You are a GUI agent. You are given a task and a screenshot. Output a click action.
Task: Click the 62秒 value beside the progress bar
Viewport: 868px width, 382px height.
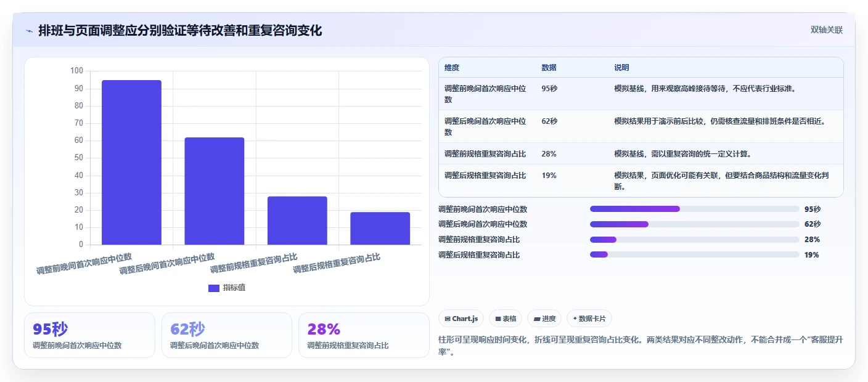click(x=813, y=224)
